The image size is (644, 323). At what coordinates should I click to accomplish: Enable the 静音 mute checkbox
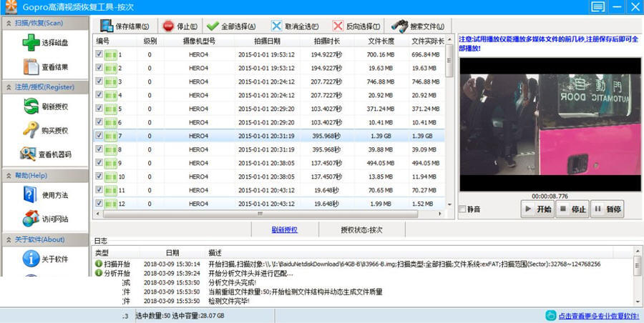coord(462,209)
